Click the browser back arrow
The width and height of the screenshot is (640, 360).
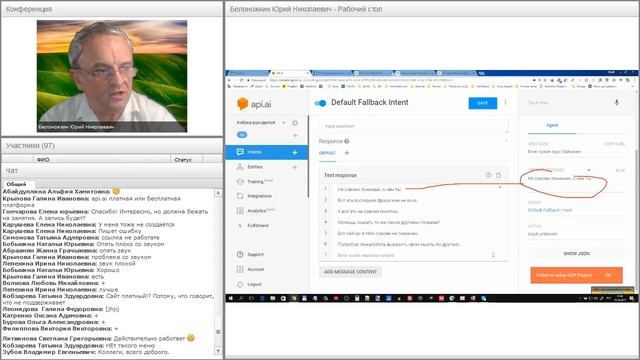(x=229, y=80)
